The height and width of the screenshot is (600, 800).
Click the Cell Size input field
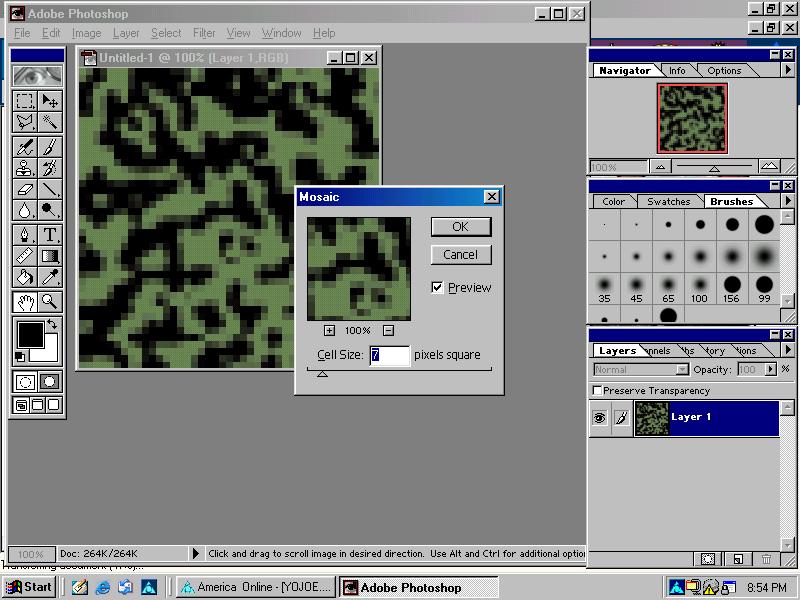click(389, 355)
